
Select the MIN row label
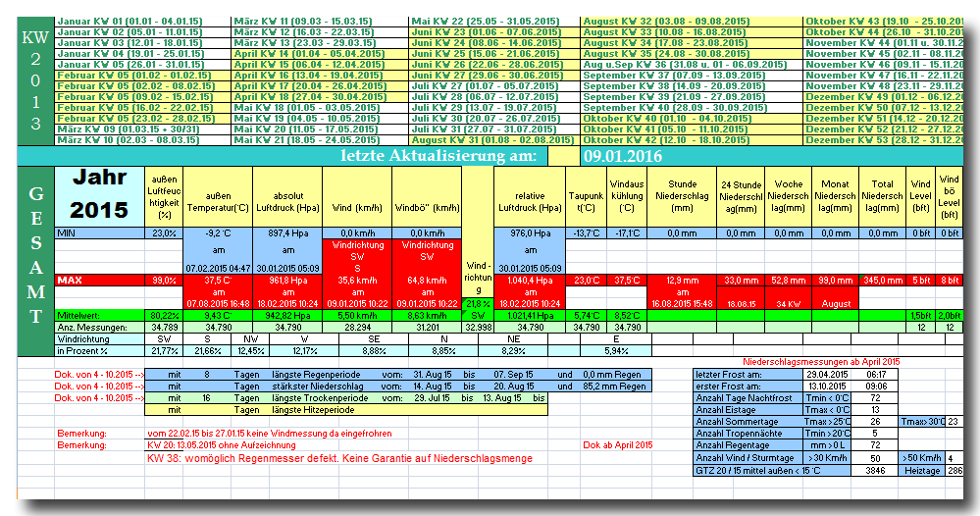99,233
